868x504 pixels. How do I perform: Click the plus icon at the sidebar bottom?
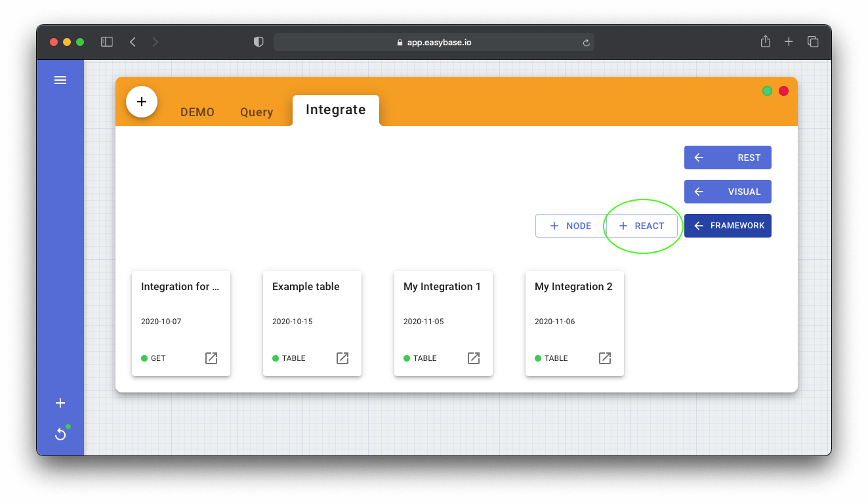point(60,403)
